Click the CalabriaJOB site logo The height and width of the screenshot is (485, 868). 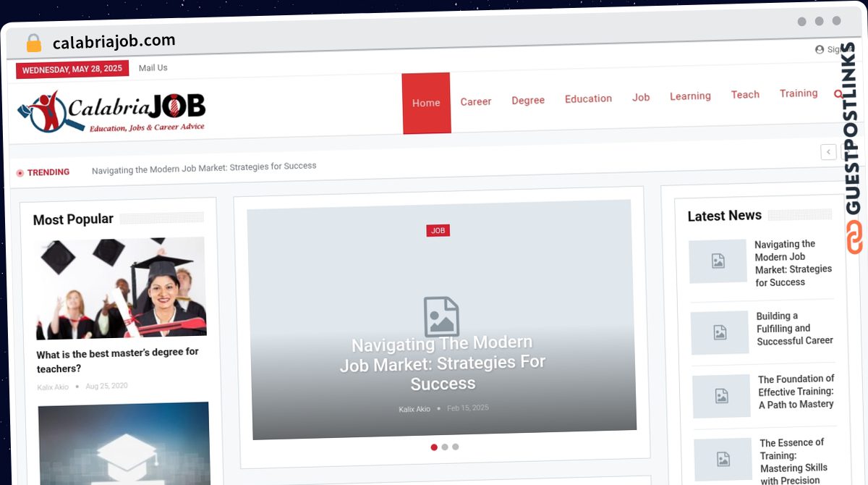pos(112,111)
